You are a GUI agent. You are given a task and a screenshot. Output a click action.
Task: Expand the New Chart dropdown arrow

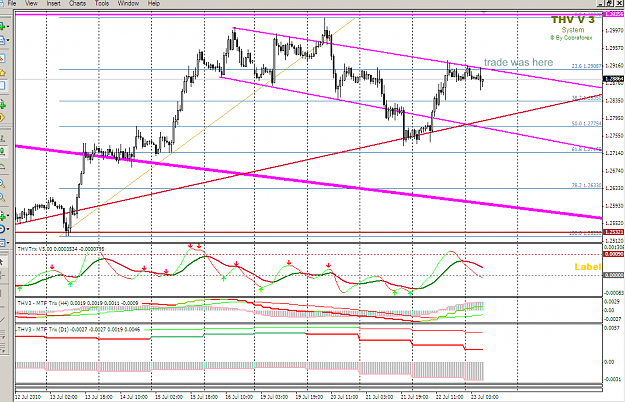[x=8, y=27]
